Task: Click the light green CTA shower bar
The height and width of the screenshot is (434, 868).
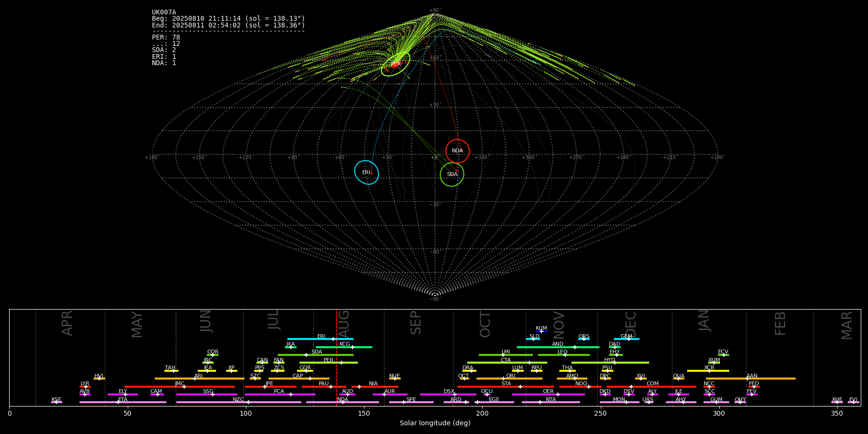Action: coord(507,363)
